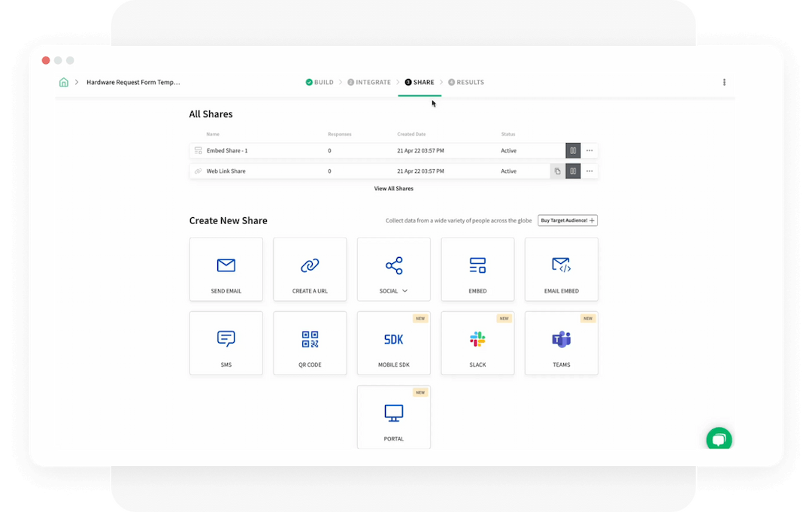This screenshot has width=812, height=512.
Task: Select the Teams share card
Action: (561, 343)
